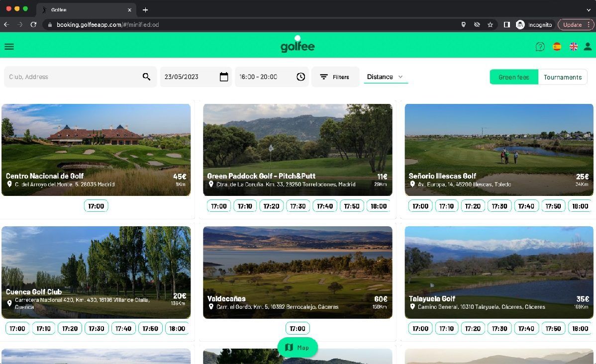Select the Golfee browser tab
Image resolution: width=596 pixels, height=364 pixels.
87,10
